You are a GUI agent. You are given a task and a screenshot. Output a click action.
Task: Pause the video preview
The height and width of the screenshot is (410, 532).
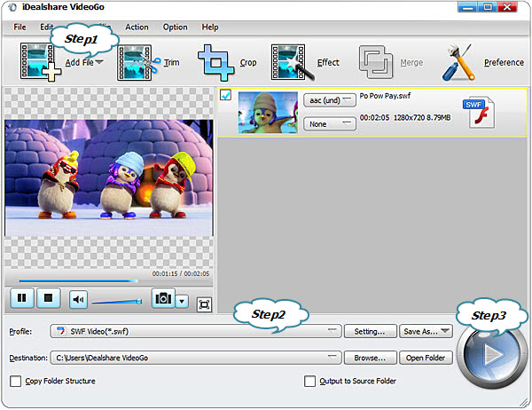pyautogui.click(x=22, y=298)
